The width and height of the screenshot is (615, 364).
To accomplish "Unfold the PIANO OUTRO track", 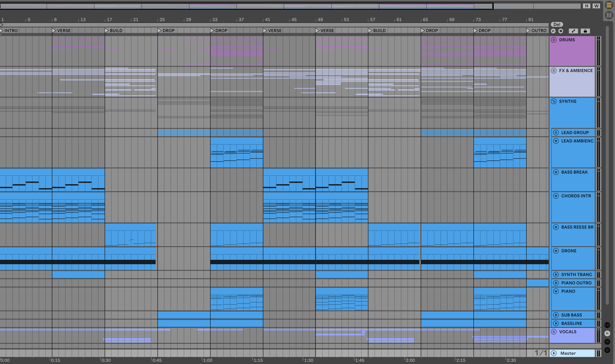I will [x=556, y=283].
